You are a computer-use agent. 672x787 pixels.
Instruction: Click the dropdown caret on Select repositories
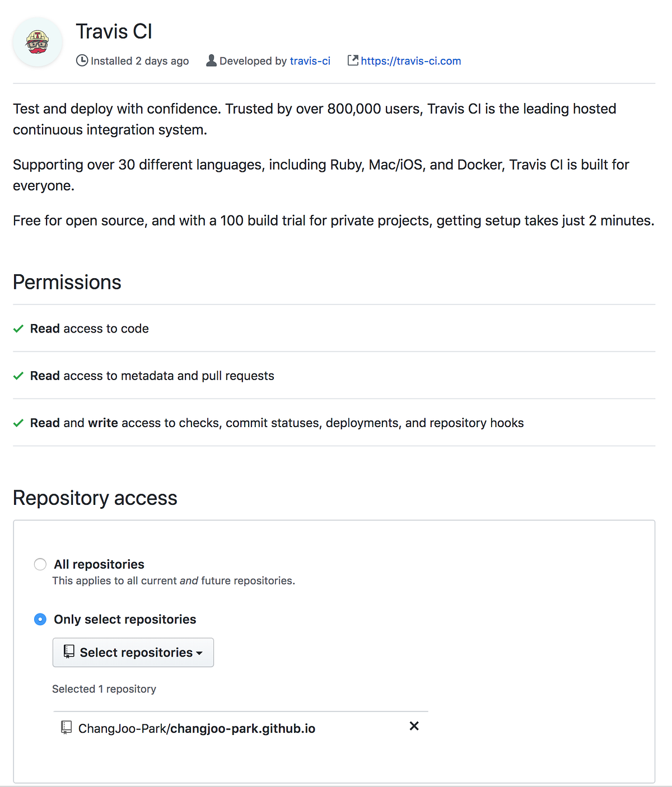point(200,653)
